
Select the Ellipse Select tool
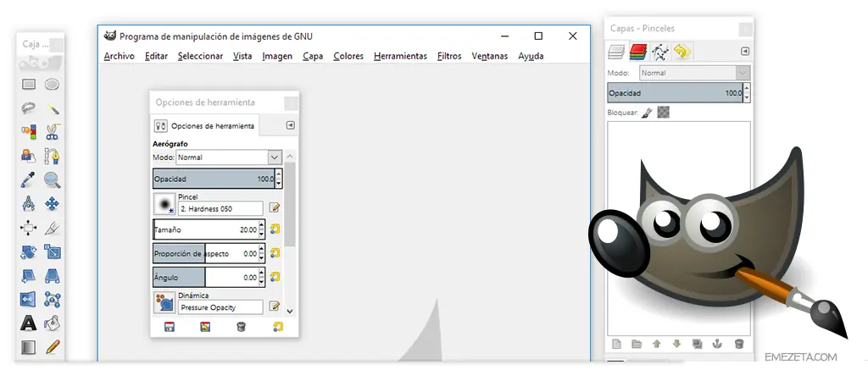52,84
